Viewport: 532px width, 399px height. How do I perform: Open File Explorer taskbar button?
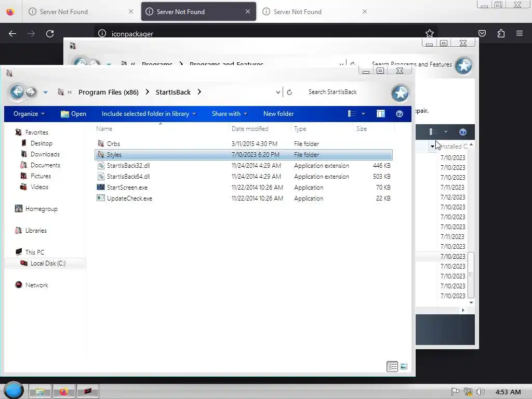click(39, 392)
